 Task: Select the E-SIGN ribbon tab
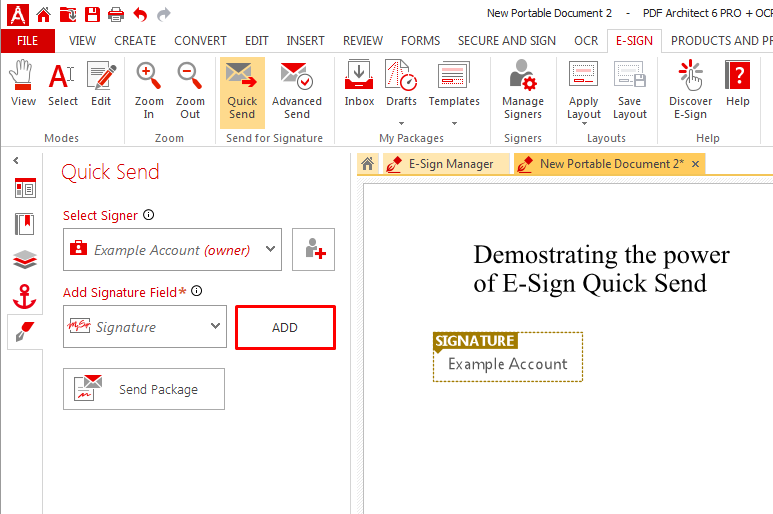pyautogui.click(x=634, y=41)
